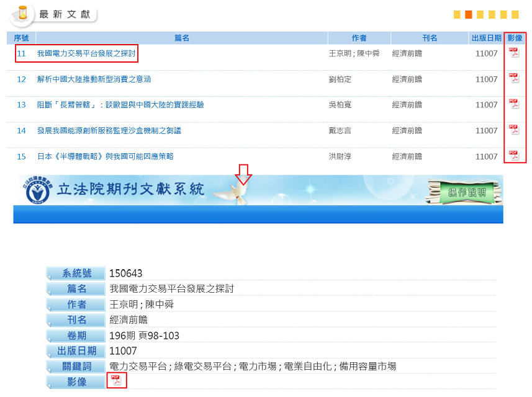Click the 篇名 column header
532x397 pixels.
point(181,38)
